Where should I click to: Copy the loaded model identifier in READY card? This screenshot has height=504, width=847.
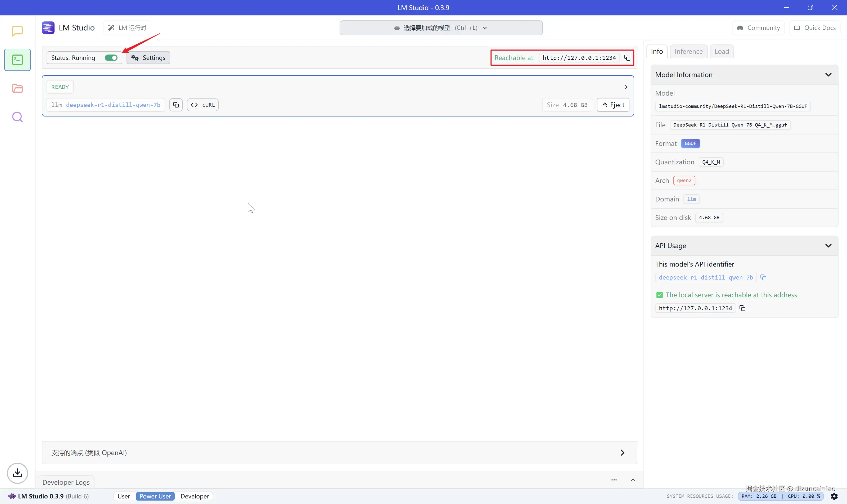pos(176,105)
